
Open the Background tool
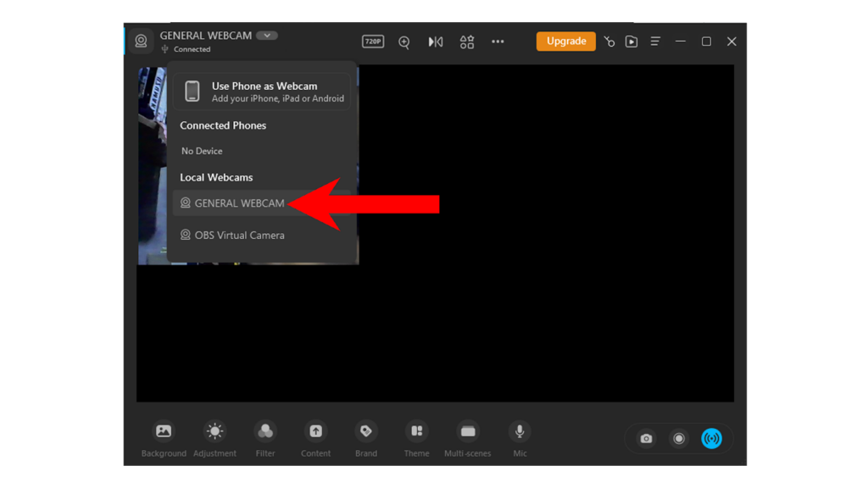pos(164,439)
